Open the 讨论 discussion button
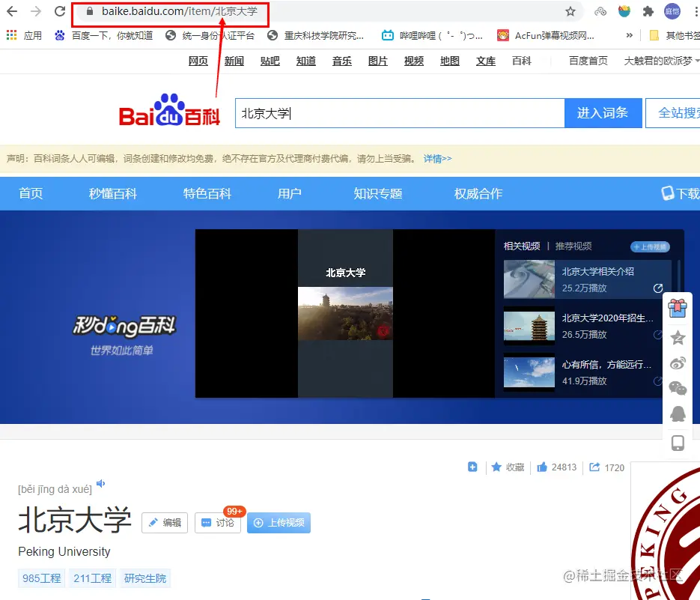 point(218,523)
